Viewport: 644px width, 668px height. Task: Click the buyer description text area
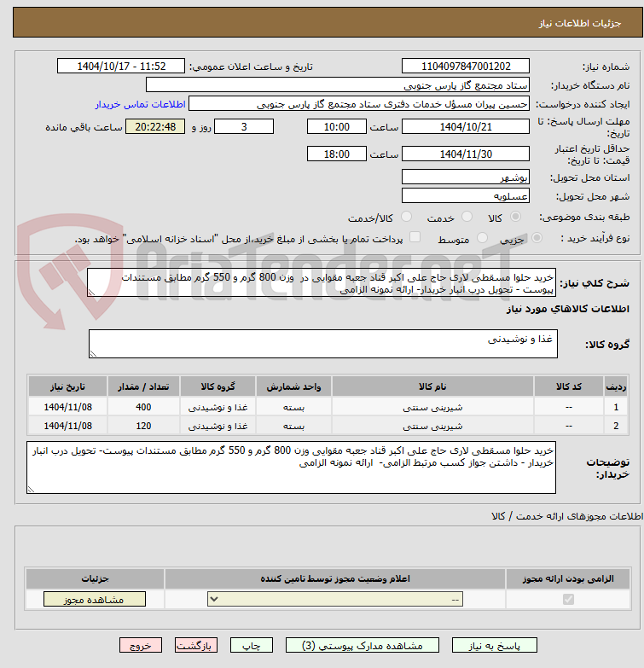(x=291, y=468)
